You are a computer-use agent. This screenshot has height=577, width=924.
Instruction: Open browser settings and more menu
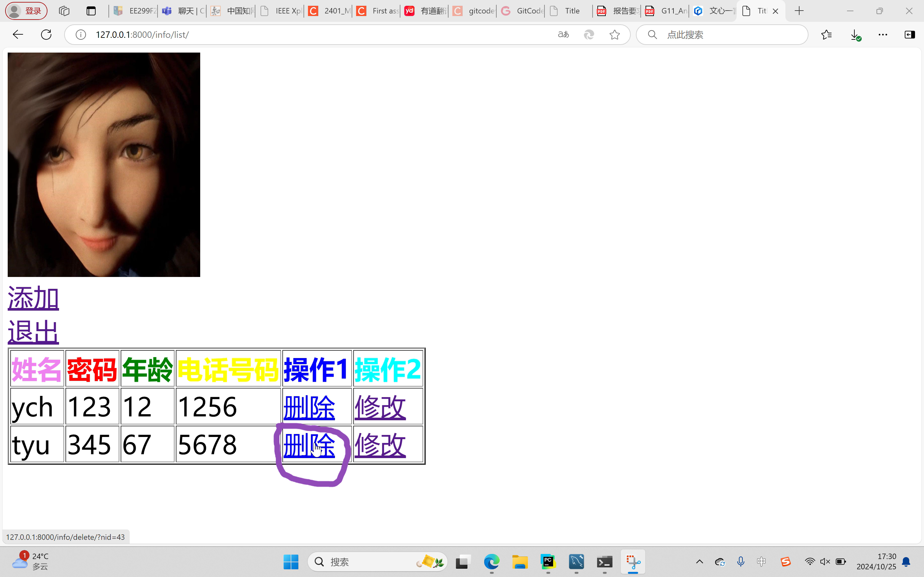pos(883,35)
